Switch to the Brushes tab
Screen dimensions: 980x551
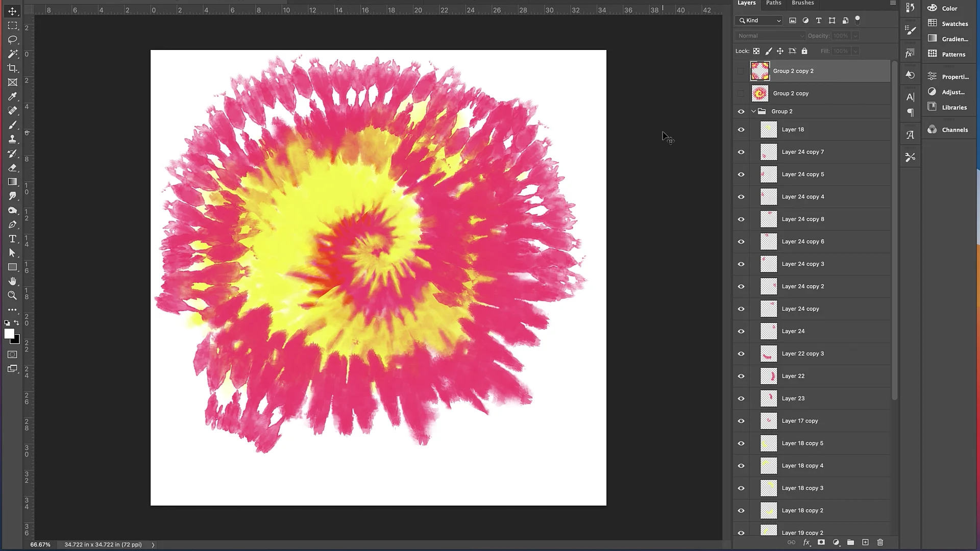pos(803,3)
